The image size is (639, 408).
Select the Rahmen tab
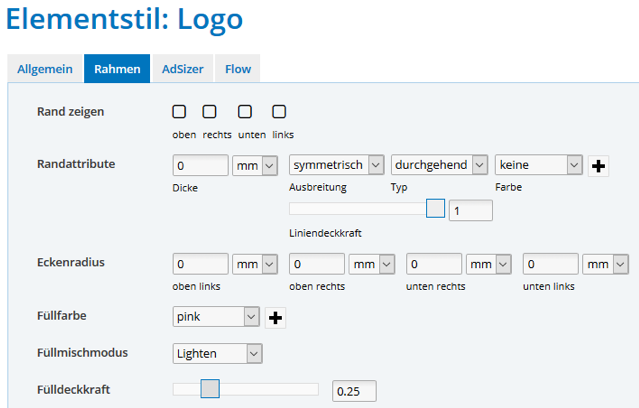click(x=117, y=69)
